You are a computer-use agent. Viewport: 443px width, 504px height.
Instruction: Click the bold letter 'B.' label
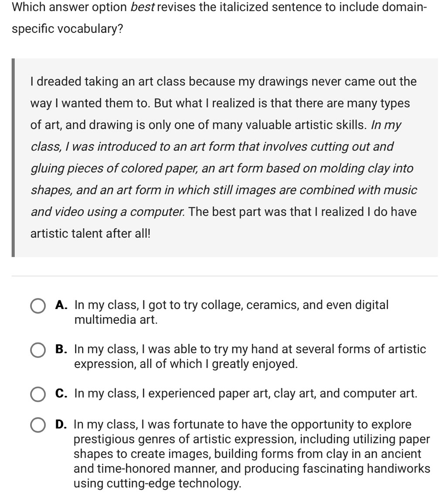[61, 349]
